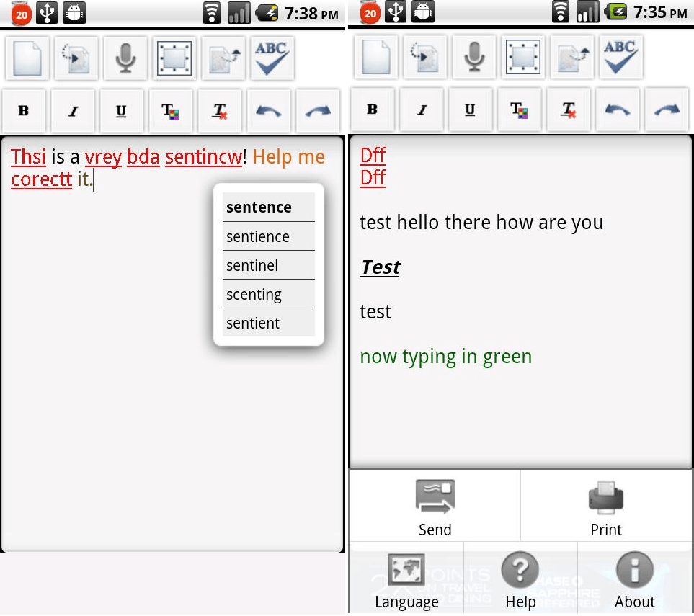Tap misspelled word 'bda'

point(143,156)
